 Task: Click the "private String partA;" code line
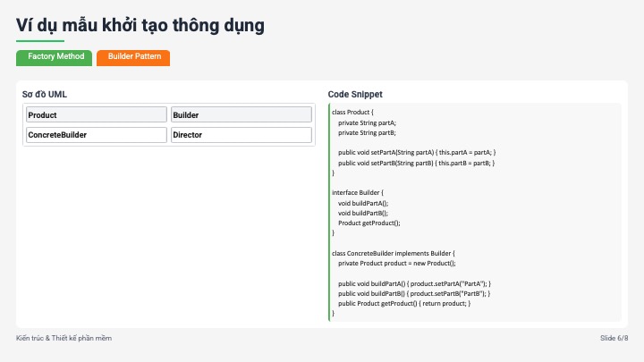367,122
